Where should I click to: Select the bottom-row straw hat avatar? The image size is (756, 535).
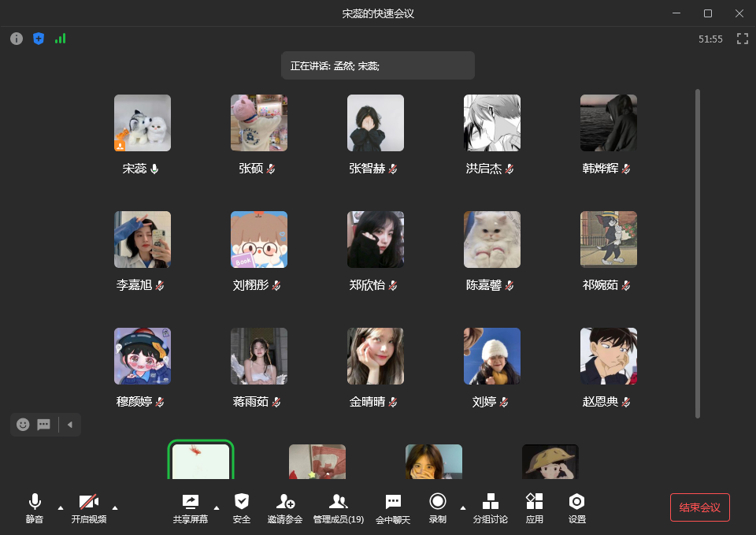pos(550,462)
